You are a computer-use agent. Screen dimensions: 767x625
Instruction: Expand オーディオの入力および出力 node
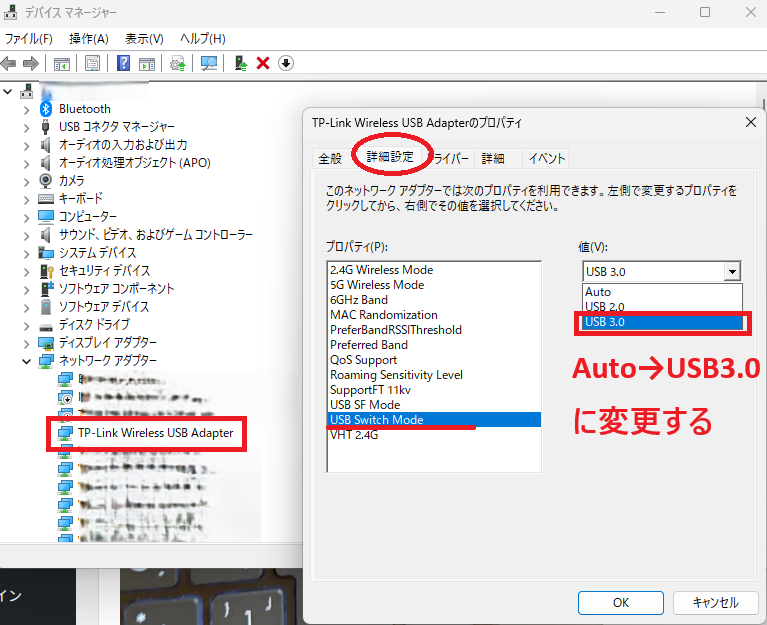coord(26,146)
